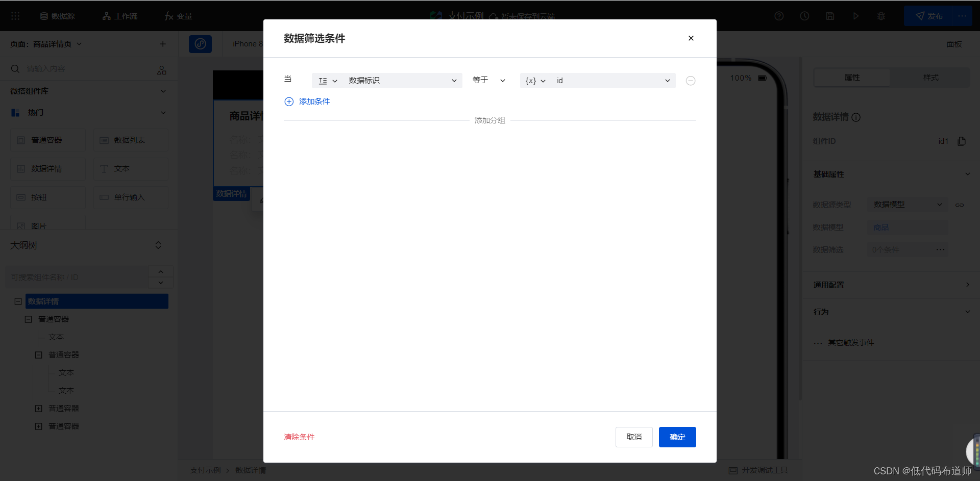Click the app grid icon at top left
Screen dimensions: 980x481
pos(15,16)
